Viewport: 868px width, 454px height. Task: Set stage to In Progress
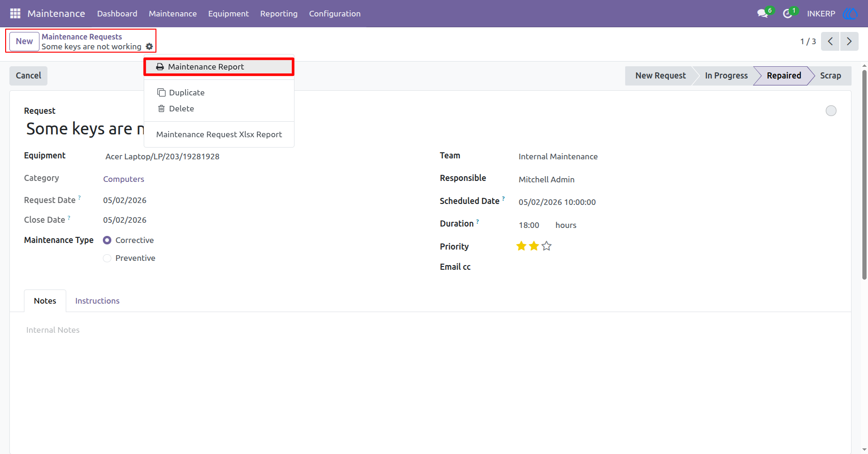[x=726, y=76]
